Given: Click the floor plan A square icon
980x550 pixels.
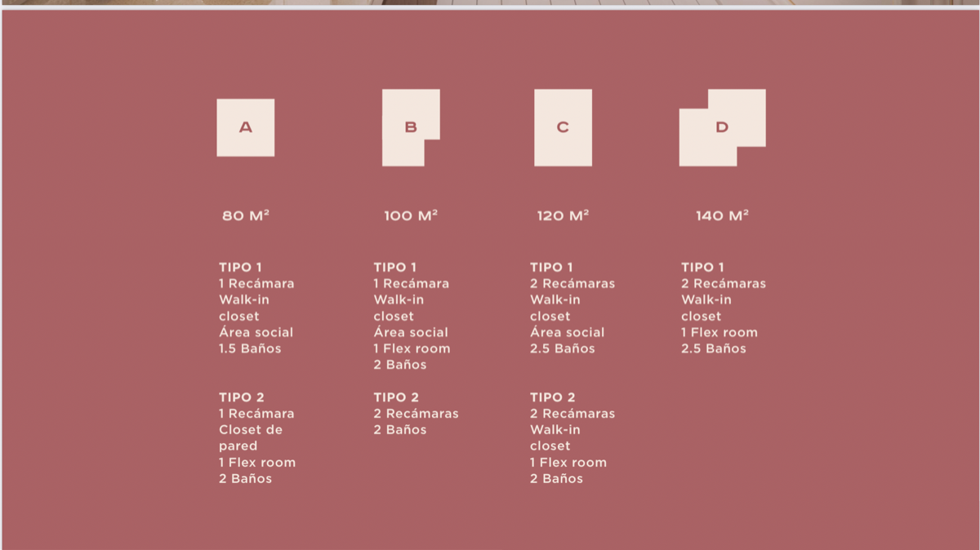Looking at the screenshot, I should click(x=245, y=127).
